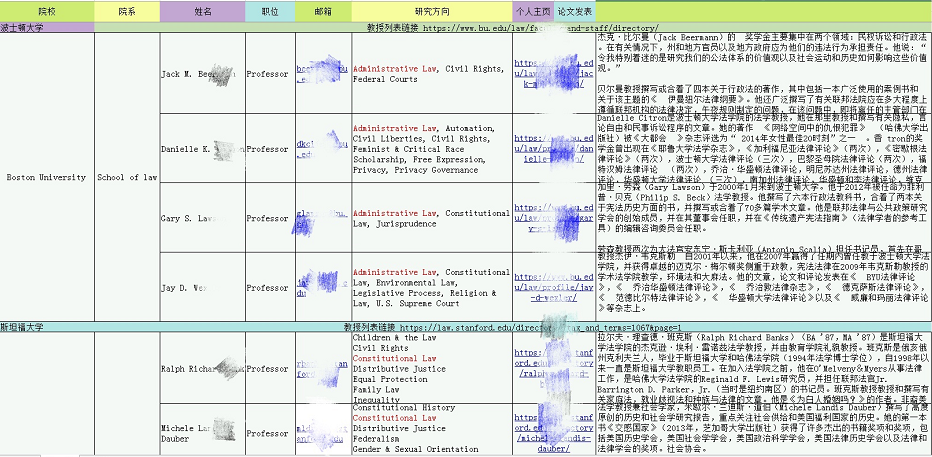Screen dimensions: 932x457
Task: Open the bu.edu faculty directory link
Action: pyautogui.click(x=541, y=28)
